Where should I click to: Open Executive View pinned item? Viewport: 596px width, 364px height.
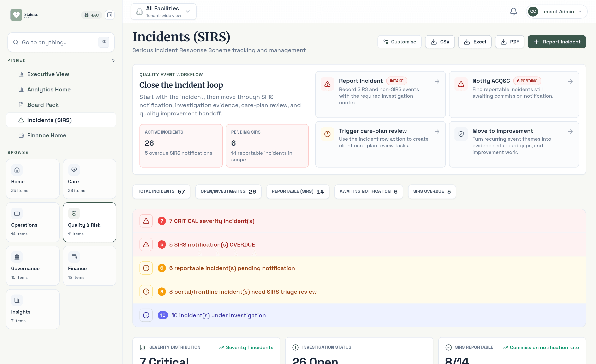[x=61, y=74]
